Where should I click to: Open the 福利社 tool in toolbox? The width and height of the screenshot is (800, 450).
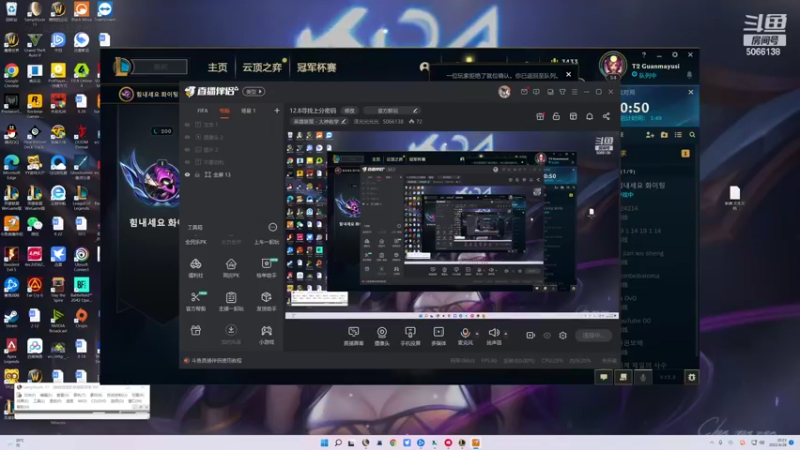tap(195, 267)
